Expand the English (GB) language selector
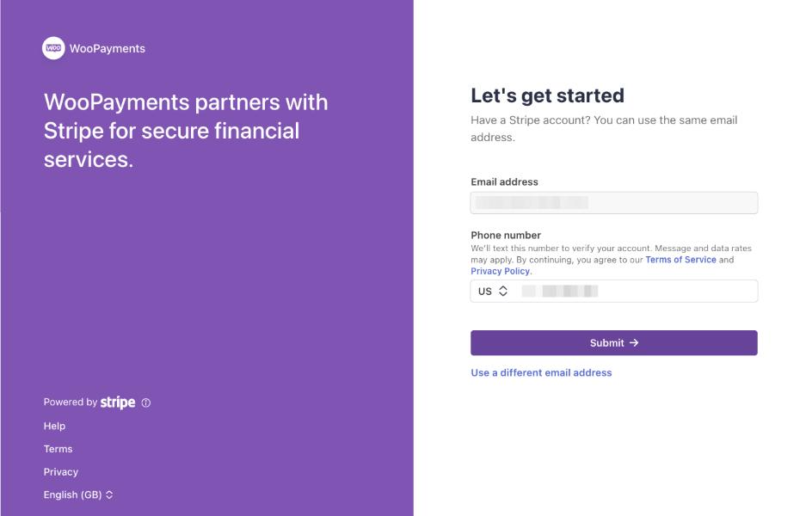This screenshot has width=812, height=516. point(78,495)
